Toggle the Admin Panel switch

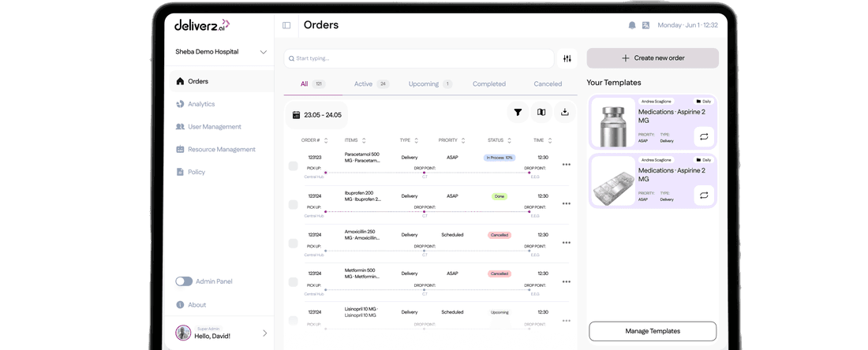pyautogui.click(x=185, y=281)
